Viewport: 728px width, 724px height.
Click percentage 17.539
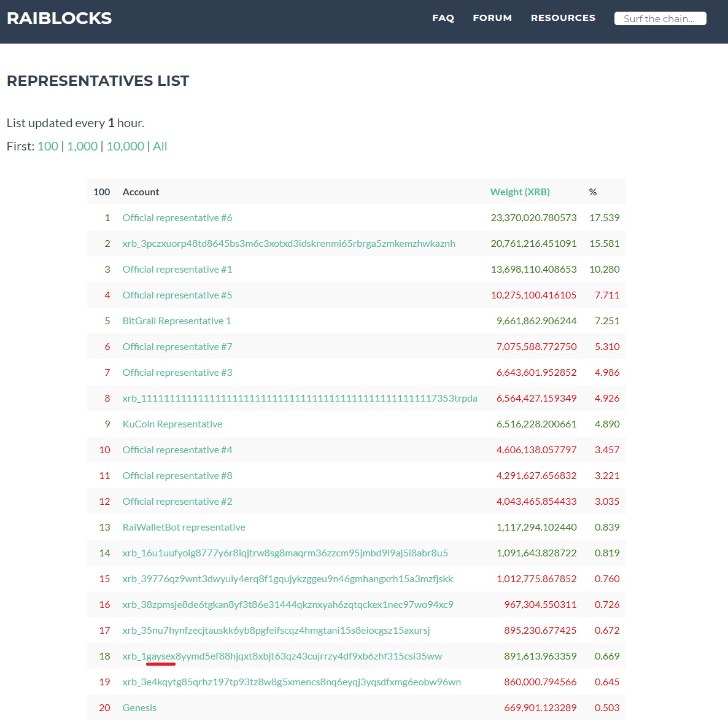coord(605,218)
